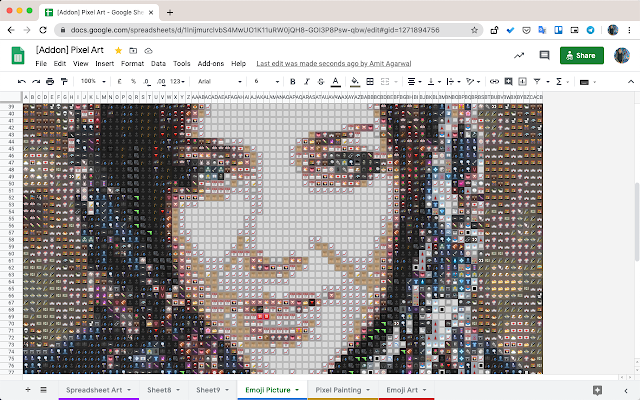Screen dimensions: 640x400
Task: Rename the document title
Action: pyautogui.click(x=70, y=50)
